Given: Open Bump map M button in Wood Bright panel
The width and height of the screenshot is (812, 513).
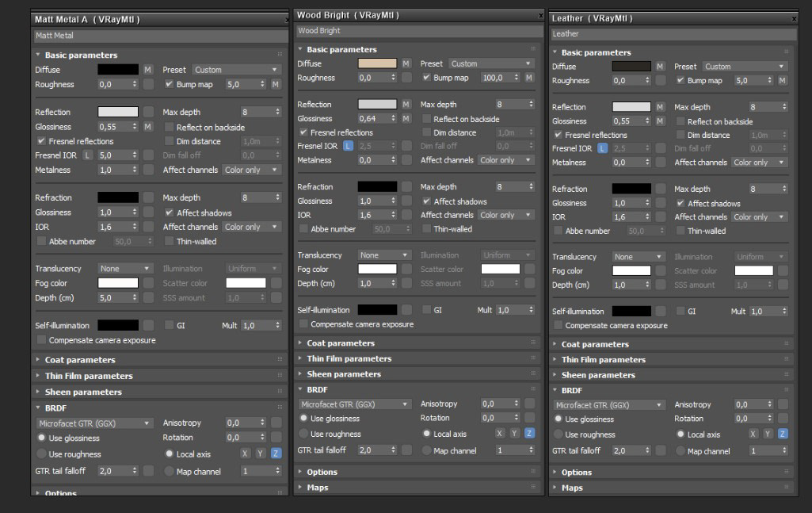Looking at the screenshot, I should [528, 77].
